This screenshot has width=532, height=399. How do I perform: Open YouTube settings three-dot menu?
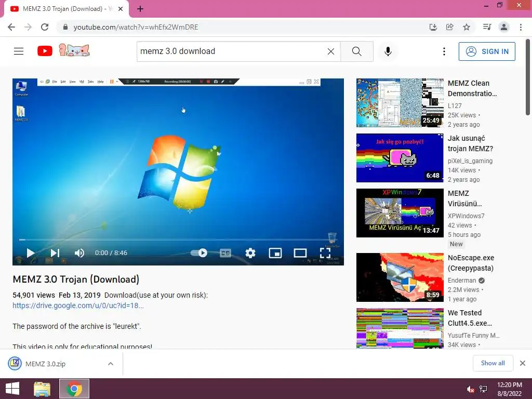click(x=444, y=51)
